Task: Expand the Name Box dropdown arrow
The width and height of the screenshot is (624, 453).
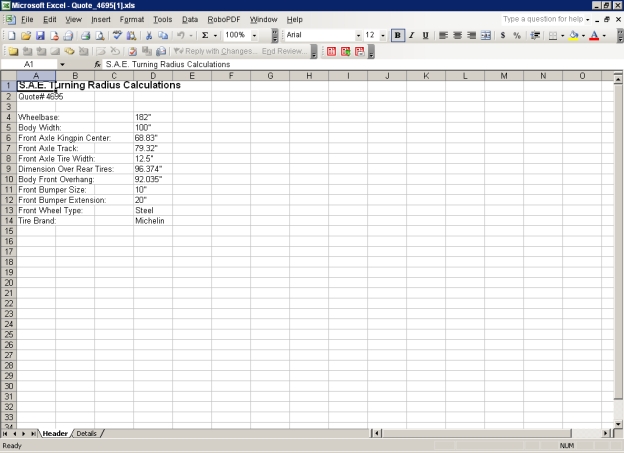Action: point(62,64)
